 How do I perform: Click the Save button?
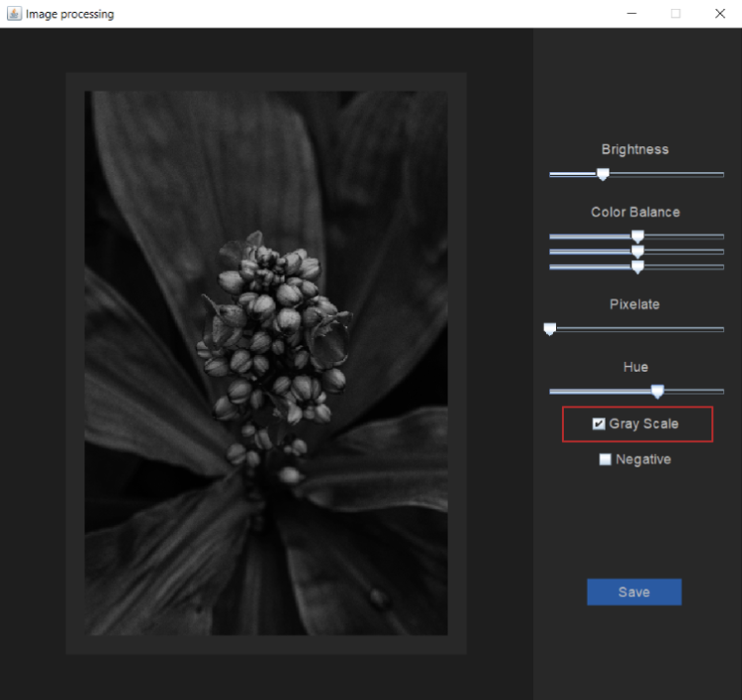(634, 591)
